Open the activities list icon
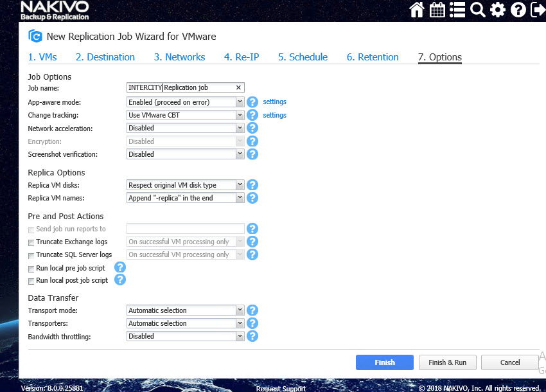The width and height of the screenshot is (546, 392). [x=457, y=10]
